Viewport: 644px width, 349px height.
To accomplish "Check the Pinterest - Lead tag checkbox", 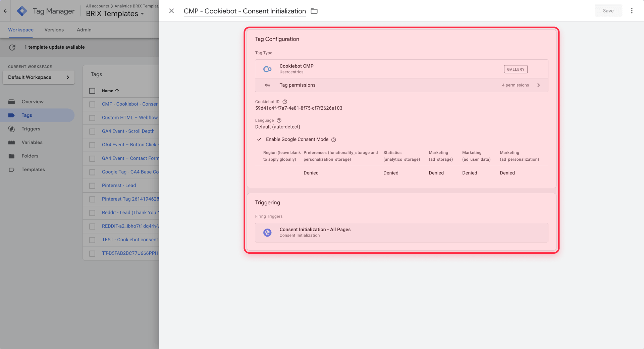I will tap(92, 186).
